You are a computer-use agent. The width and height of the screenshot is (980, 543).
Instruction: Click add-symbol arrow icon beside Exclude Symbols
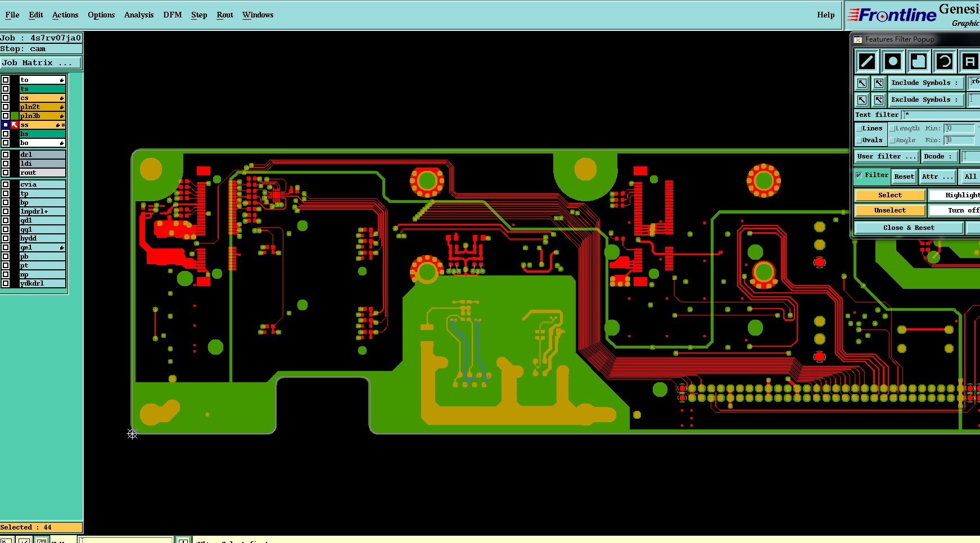879,100
